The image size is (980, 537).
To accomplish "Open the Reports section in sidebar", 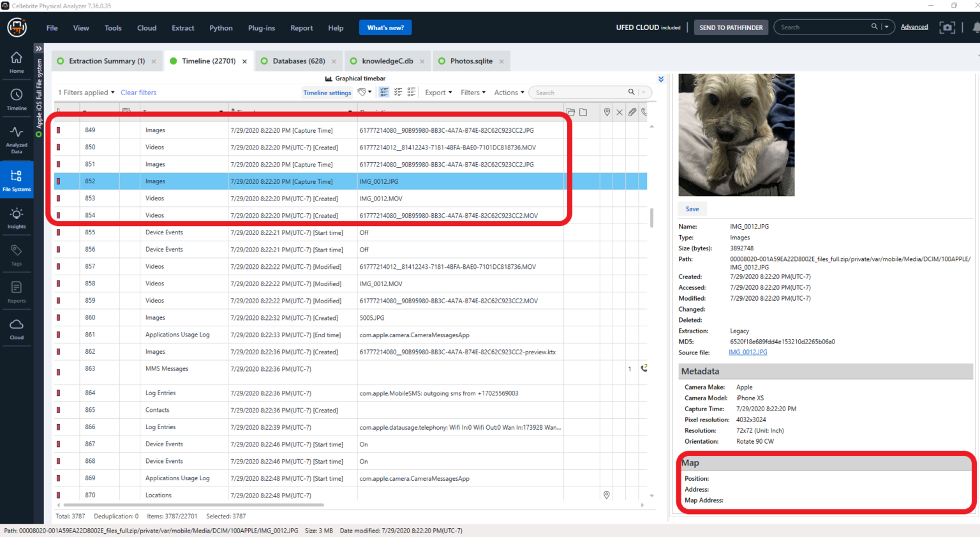I will coord(17,291).
